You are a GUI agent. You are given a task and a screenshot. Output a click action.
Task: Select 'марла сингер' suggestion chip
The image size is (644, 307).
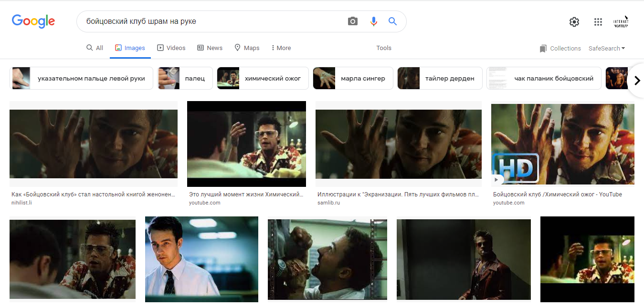point(352,78)
